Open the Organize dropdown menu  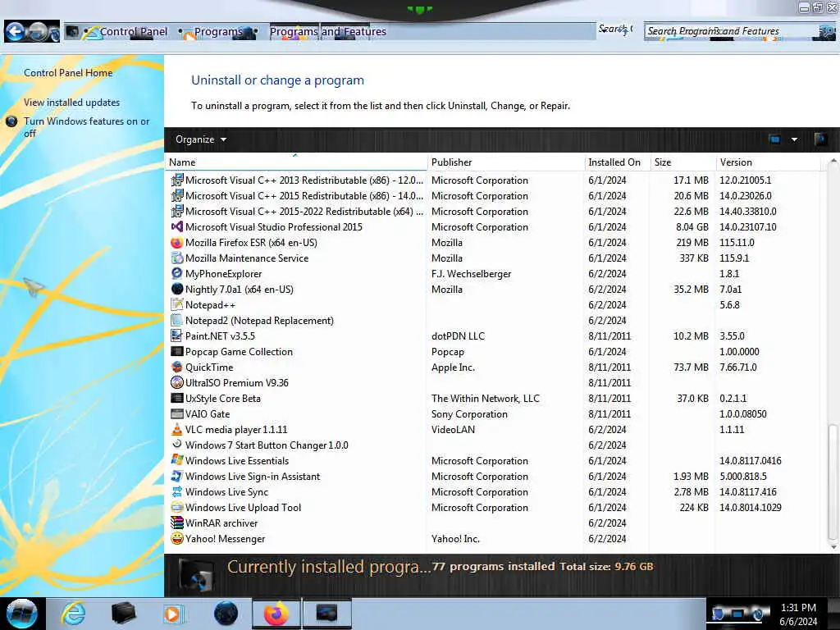201,139
